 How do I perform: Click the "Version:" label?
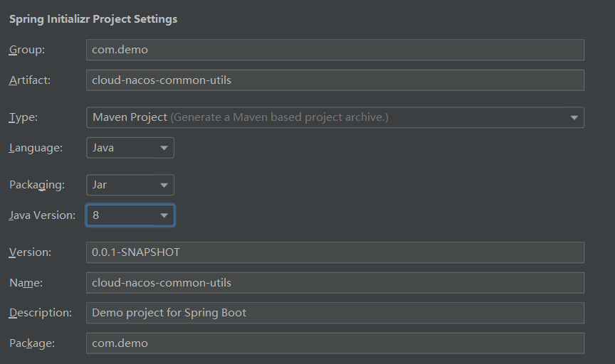(30, 252)
